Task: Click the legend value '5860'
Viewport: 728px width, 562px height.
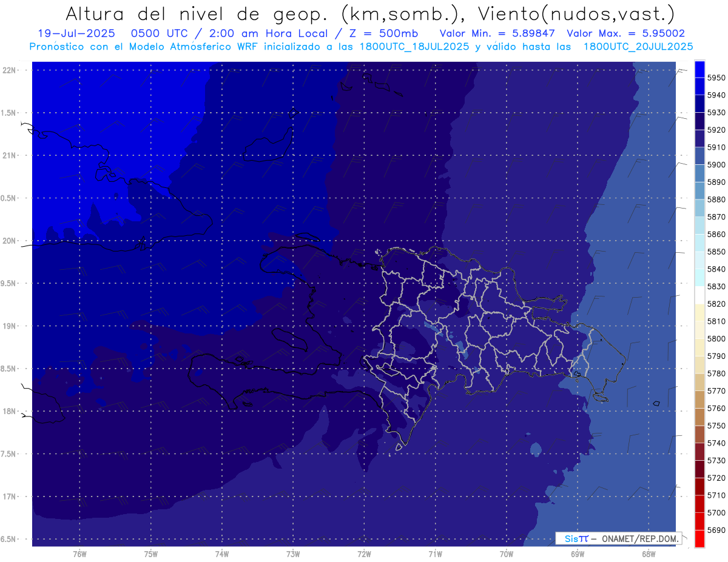Action: click(716, 234)
